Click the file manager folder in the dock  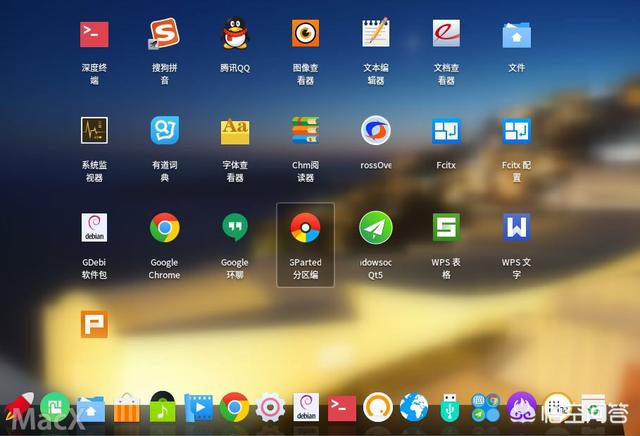[90, 409]
